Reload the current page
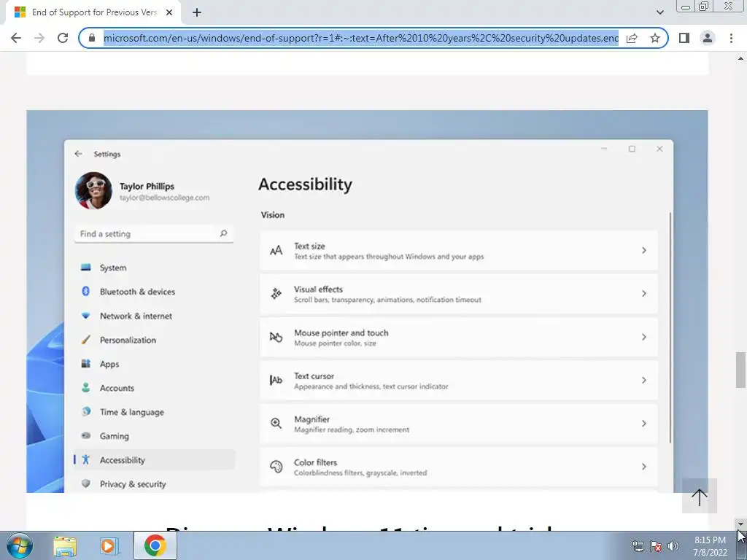The height and width of the screenshot is (560, 747). (63, 38)
